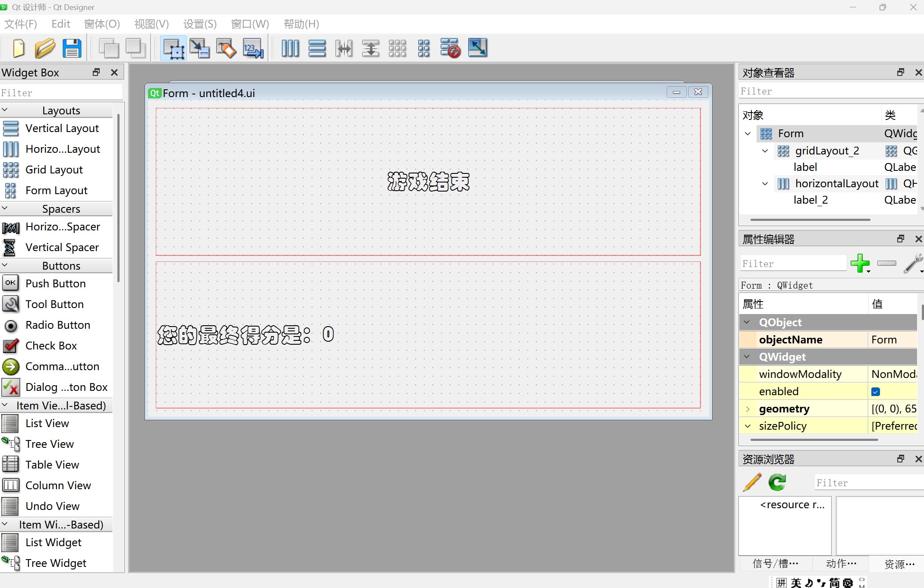Screen dimensions: 924x588
Task: Switch to Edit Signals/Slots mode
Action: point(199,48)
